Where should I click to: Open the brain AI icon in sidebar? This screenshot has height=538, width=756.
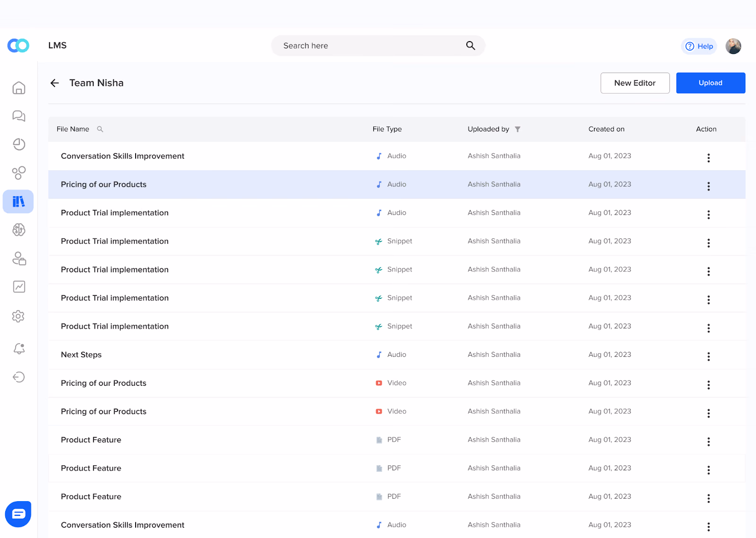tap(19, 230)
